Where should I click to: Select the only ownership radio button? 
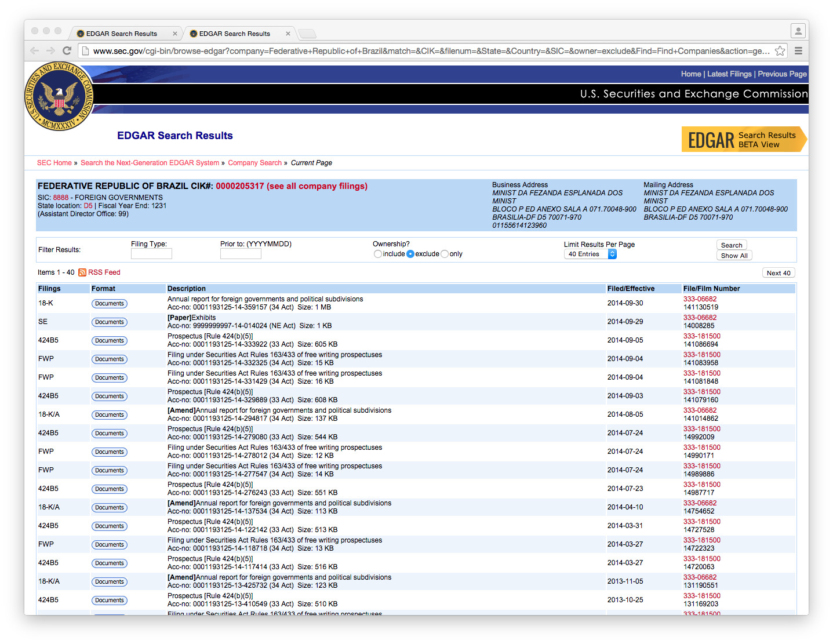(x=445, y=254)
